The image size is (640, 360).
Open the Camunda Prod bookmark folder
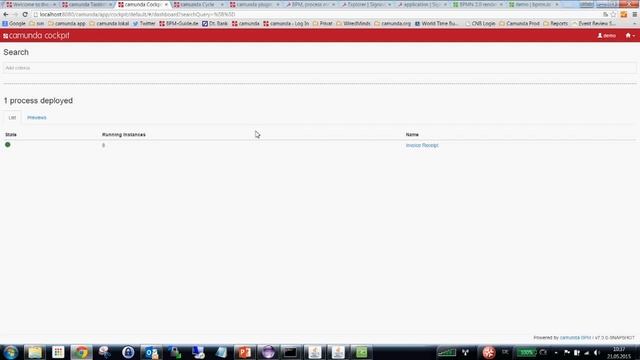click(x=520, y=24)
